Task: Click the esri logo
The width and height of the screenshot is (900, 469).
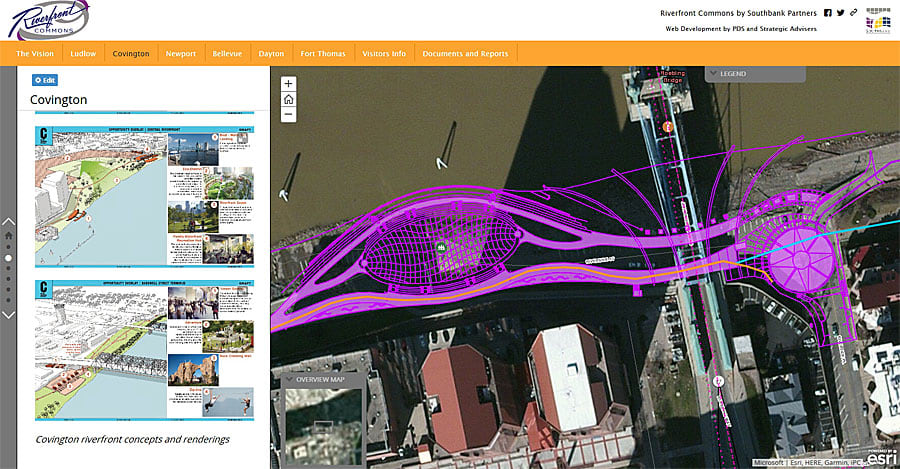Action: [x=882, y=458]
